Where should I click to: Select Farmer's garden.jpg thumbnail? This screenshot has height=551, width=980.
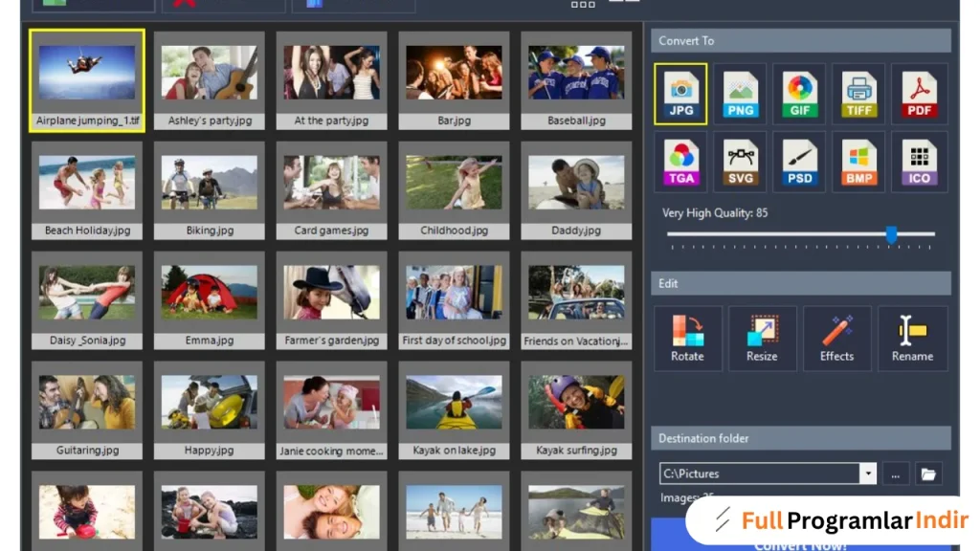[x=331, y=300]
